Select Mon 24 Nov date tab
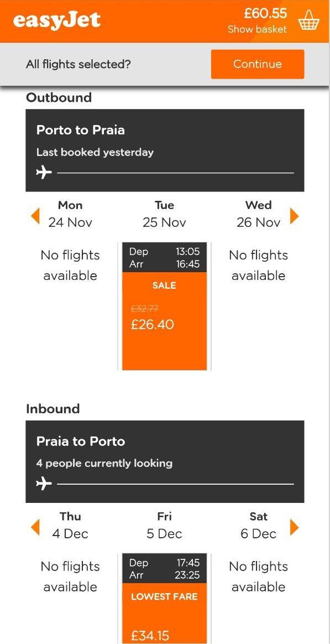This screenshot has width=330, height=644. click(x=70, y=214)
